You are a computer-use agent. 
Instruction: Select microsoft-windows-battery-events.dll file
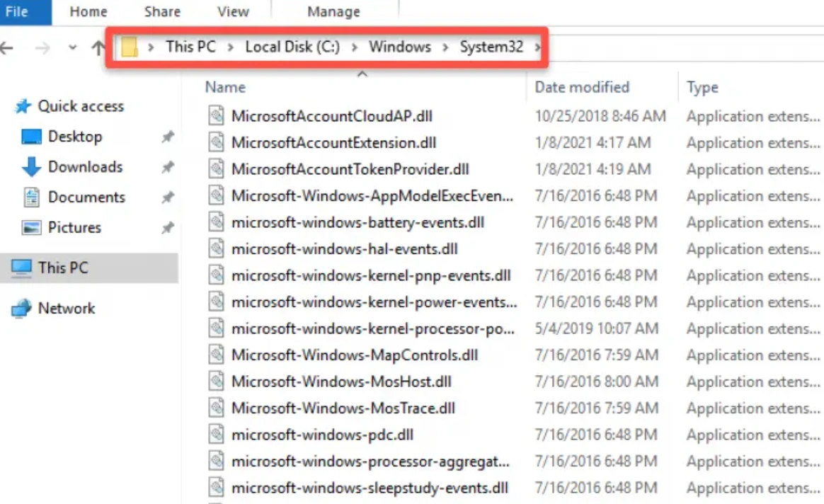pos(357,222)
